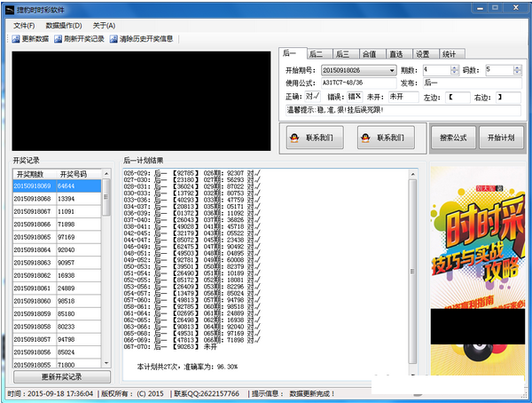Increase the 期数 spinner value

click(455, 67)
